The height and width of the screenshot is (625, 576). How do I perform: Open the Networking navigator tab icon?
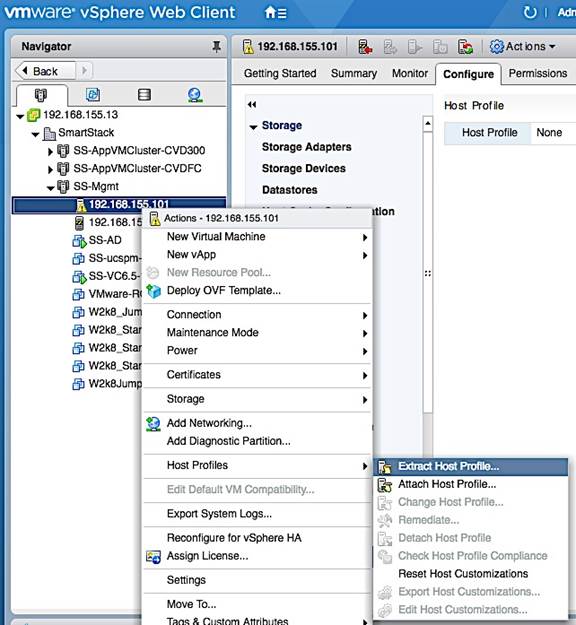tap(195, 95)
